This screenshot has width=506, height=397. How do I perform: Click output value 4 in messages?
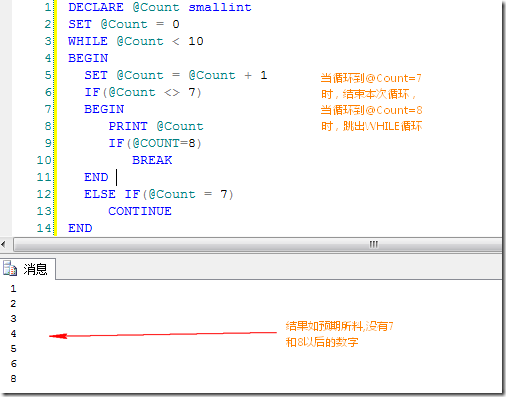(x=13, y=334)
